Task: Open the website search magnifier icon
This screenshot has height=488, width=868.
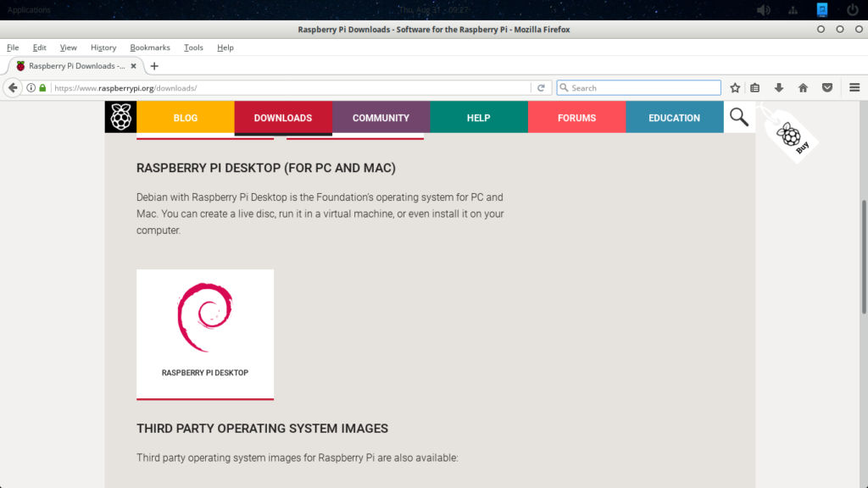Action: click(739, 117)
